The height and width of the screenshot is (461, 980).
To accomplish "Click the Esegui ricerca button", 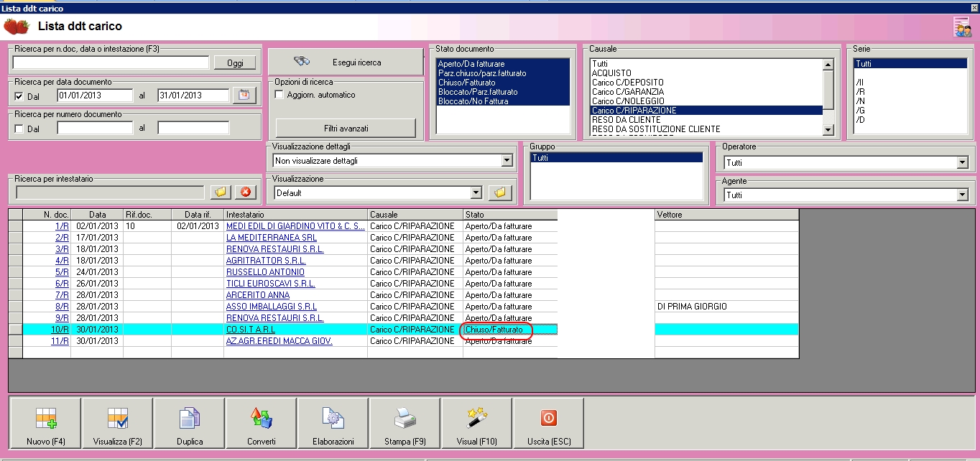I will 346,62.
